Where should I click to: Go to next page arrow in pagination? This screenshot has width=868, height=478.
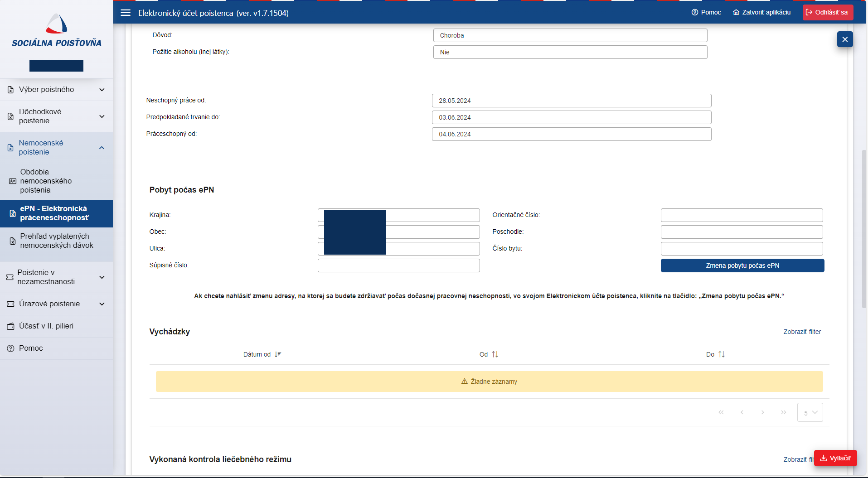[763, 412]
